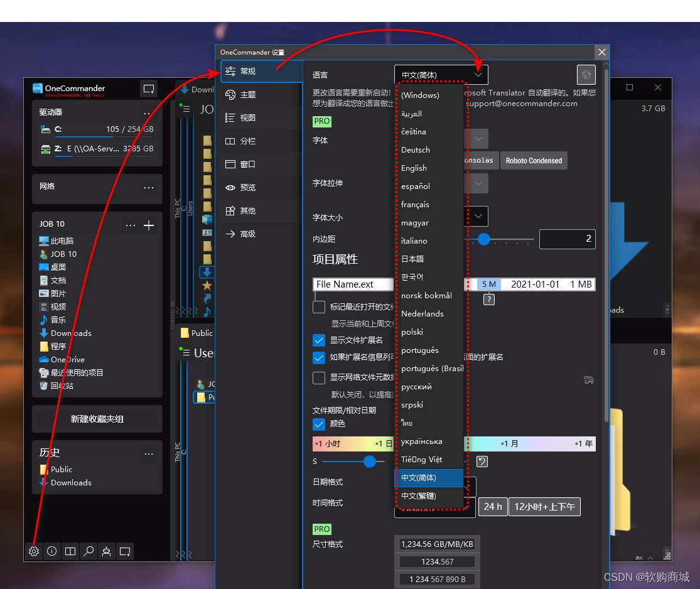Open settings via the gear icon
The width and height of the screenshot is (700, 589).
click(x=34, y=551)
